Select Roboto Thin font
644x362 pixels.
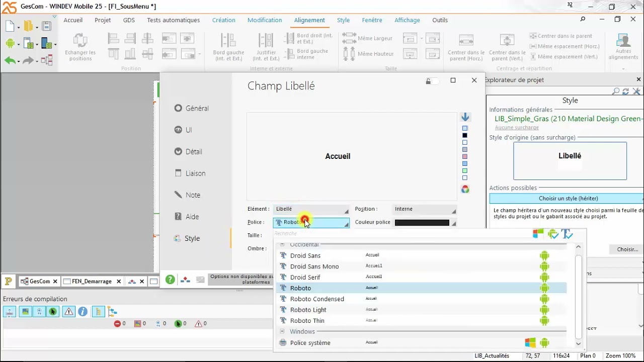[x=421, y=321]
